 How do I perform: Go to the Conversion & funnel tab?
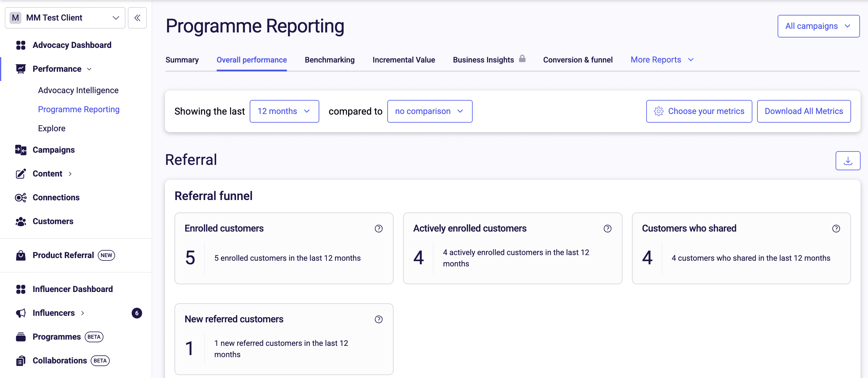click(578, 60)
